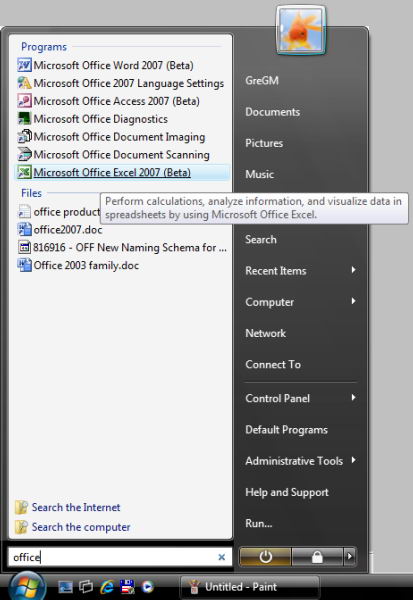
Task: Click the power button in Start menu
Action: 265,557
